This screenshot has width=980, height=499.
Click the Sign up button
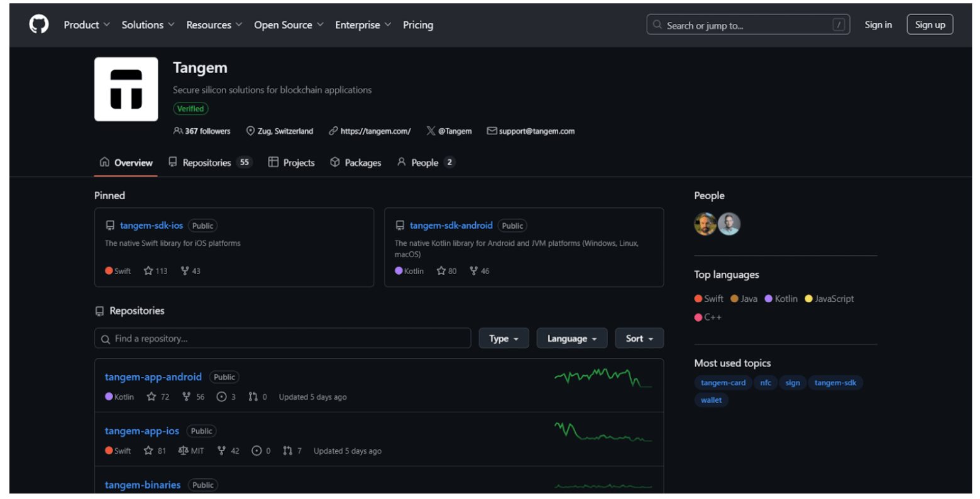click(929, 25)
